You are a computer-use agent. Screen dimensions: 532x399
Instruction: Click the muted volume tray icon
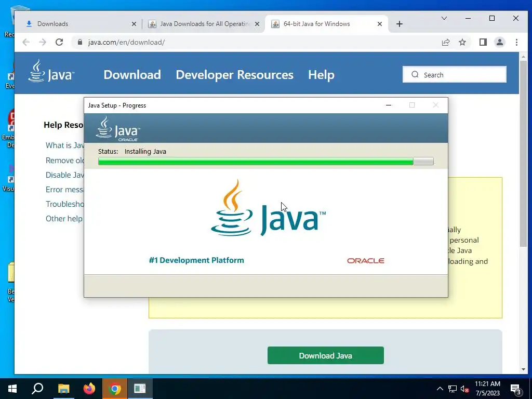click(465, 389)
